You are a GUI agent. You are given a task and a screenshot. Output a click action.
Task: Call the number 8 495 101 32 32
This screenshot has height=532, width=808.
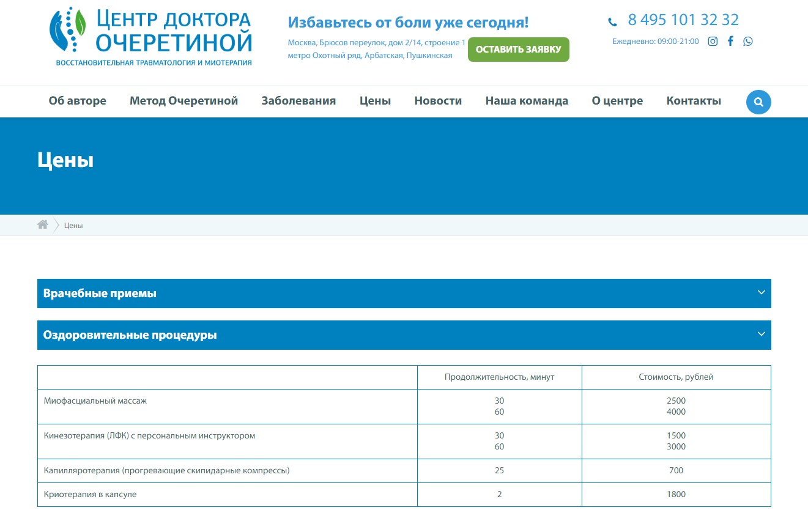pos(683,20)
